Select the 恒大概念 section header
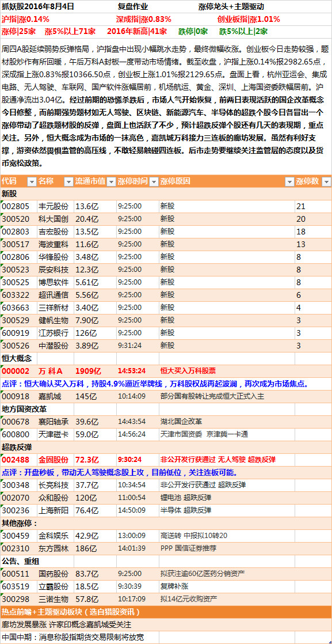The width and height of the screenshot is (332, 644). coord(18,358)
